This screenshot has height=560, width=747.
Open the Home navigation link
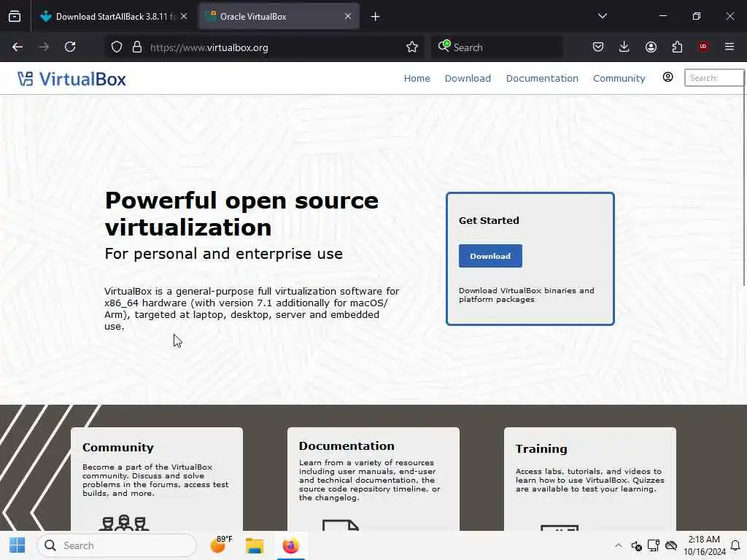click(x=417, y=78)
